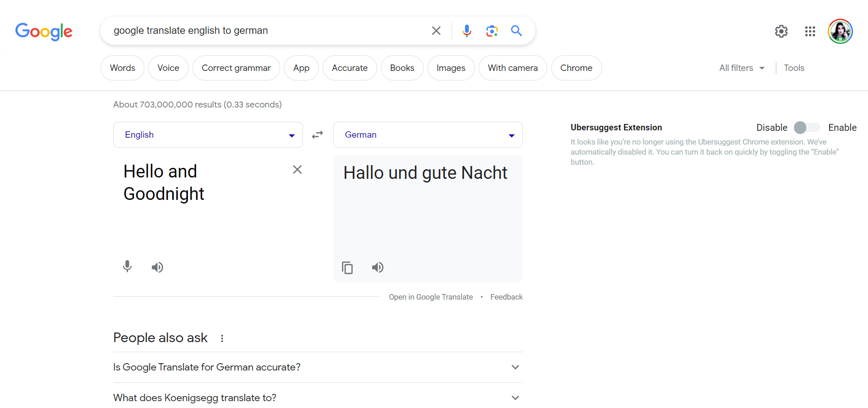Select the "Hallo und gute Nacht" translation

point(425,173)
